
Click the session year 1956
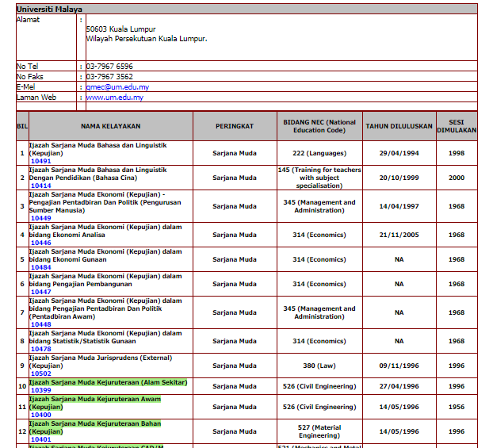457,407
